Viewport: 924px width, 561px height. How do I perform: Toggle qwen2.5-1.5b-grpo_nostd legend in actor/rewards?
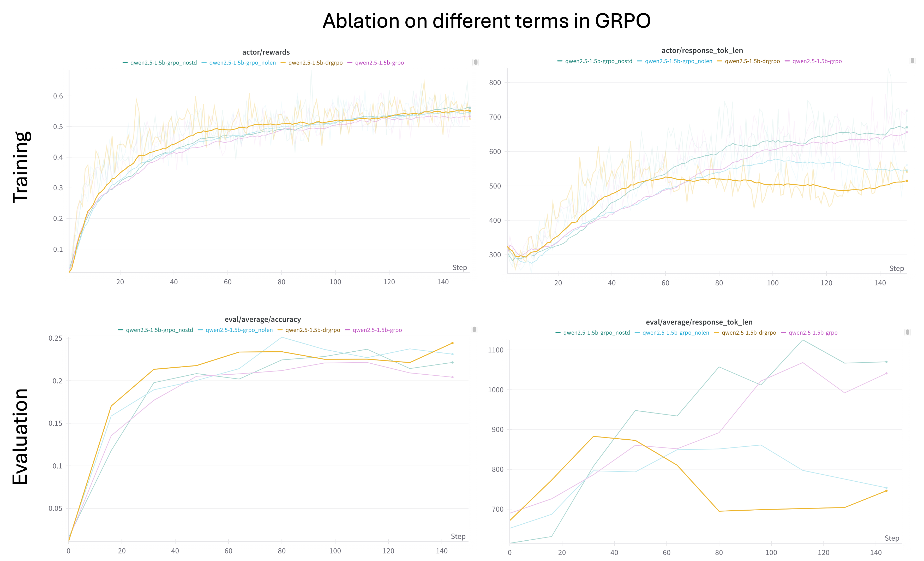[164, 63]
